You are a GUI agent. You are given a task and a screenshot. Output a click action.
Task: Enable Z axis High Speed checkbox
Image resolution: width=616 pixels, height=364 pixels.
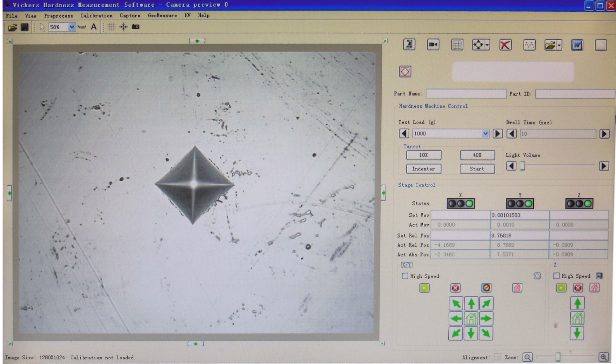(556, 276)
